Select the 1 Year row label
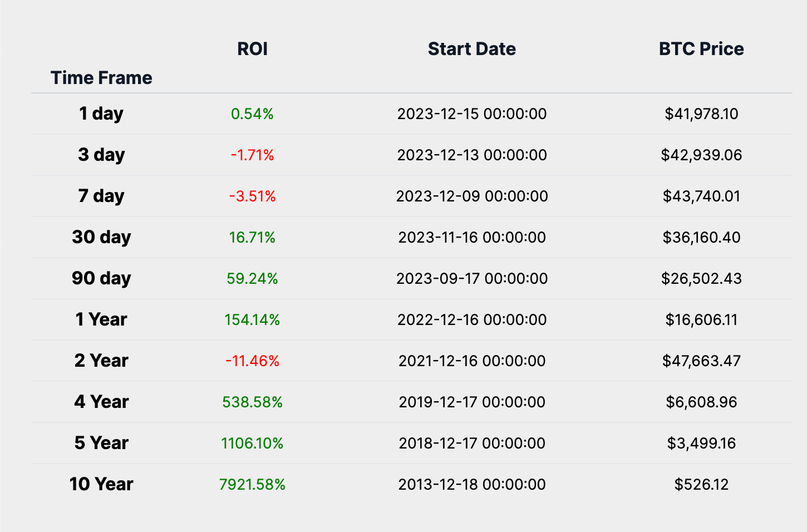Screen dimensions: 807x532 [x=101, y=319]
